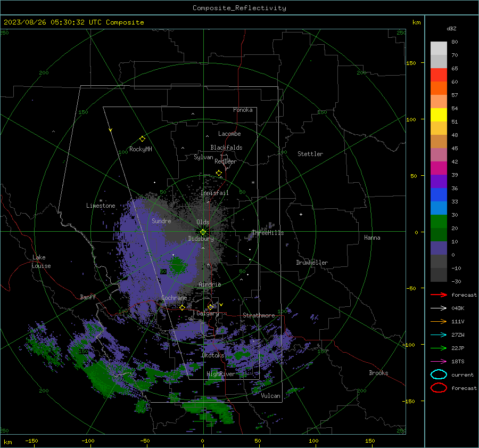Pick the yellow 51 dBZ swatch

click(439, 115)
